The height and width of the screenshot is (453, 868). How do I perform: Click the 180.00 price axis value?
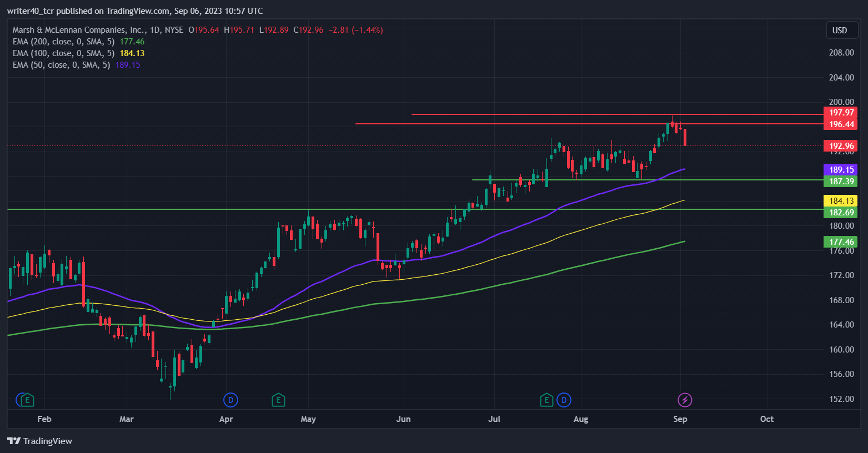841,226
